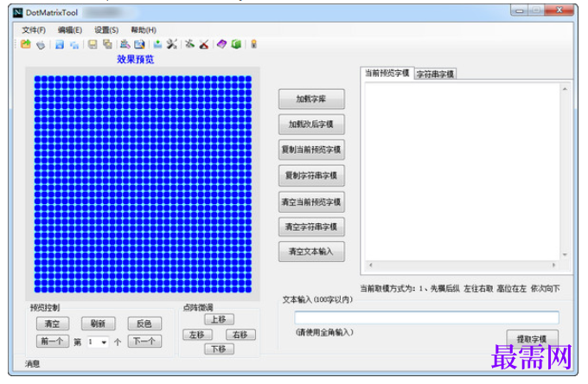Go to next glyph with 下一个

pyautogui.click(x=144, y=341)
